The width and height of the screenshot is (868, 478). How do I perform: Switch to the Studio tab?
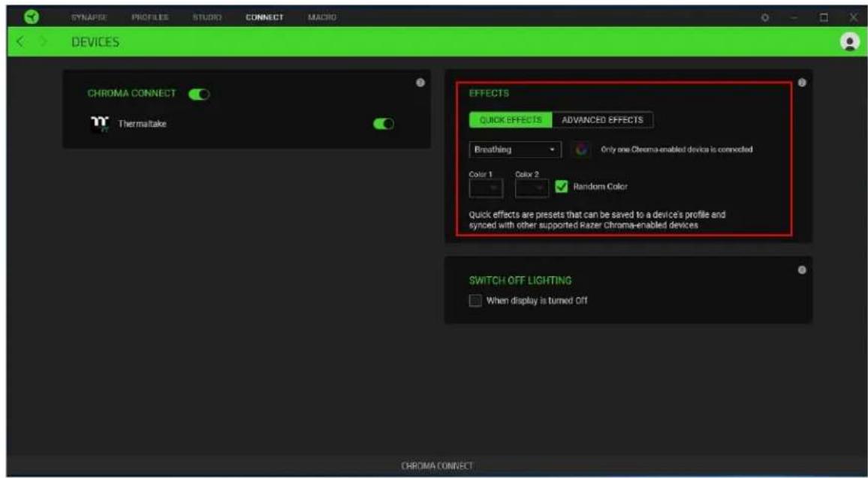click(x=206, y=18)
